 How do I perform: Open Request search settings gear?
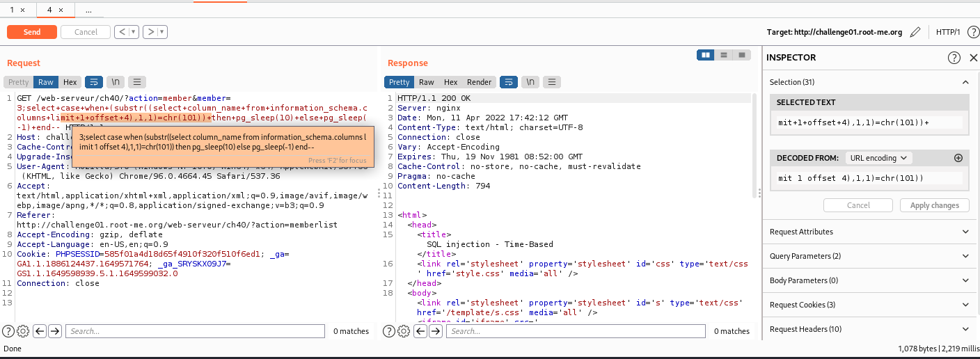23,331
